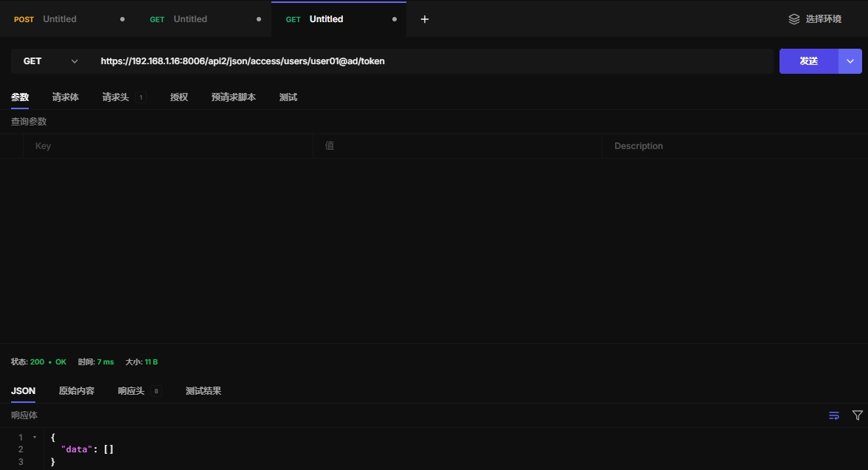
Task: Toggle line wrap icon in response body
Action: [x=834, y=415]
